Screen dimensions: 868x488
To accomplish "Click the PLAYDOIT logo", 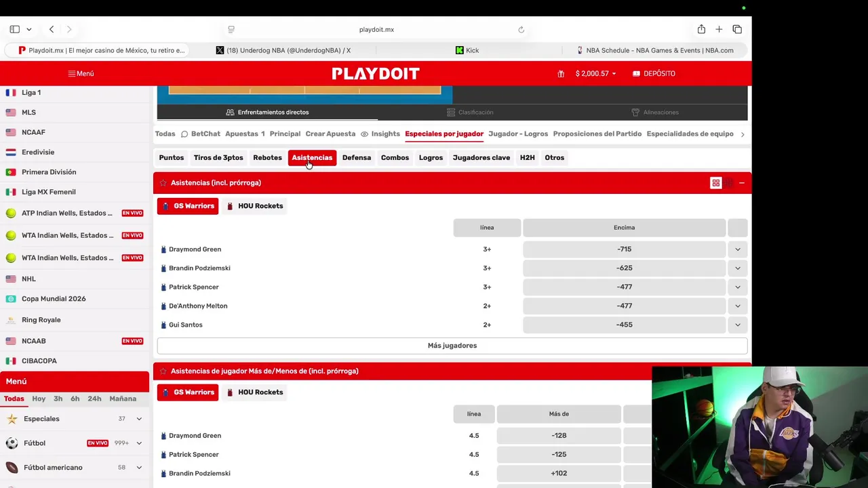I will coord(376,73).
